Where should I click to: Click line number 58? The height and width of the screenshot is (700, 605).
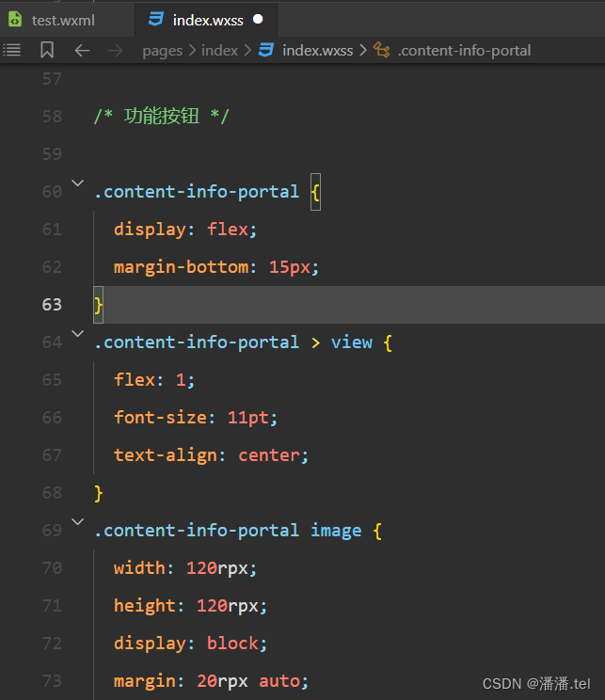click(52, 117)
